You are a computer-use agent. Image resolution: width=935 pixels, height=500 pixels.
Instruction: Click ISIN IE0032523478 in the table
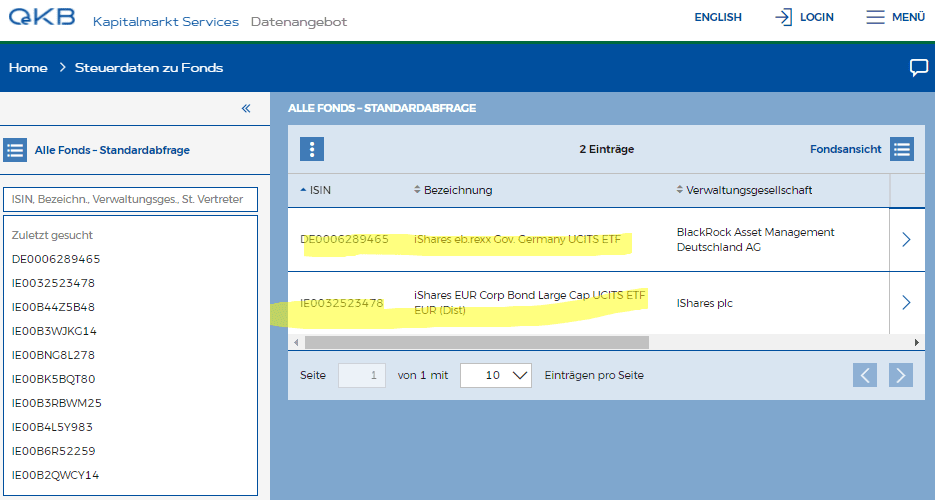point(342,303)
